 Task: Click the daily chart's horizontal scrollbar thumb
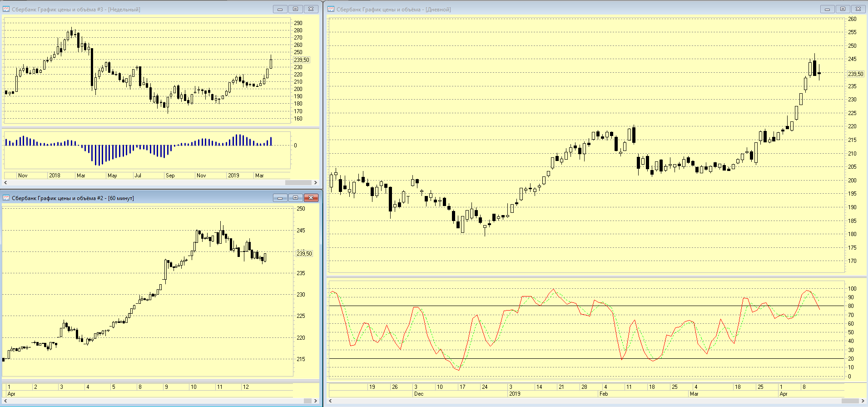tap(850, 401)
